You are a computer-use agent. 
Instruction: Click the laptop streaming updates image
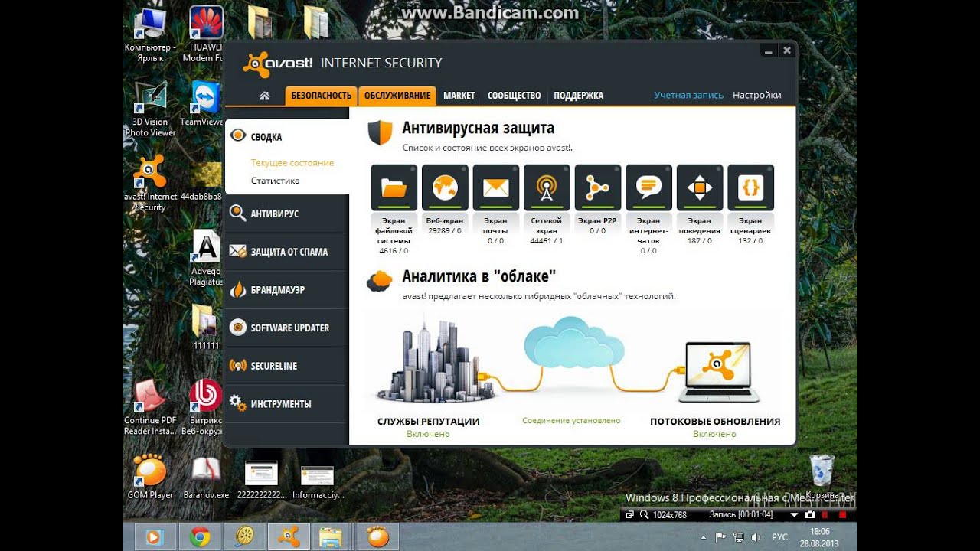[719, 373]
